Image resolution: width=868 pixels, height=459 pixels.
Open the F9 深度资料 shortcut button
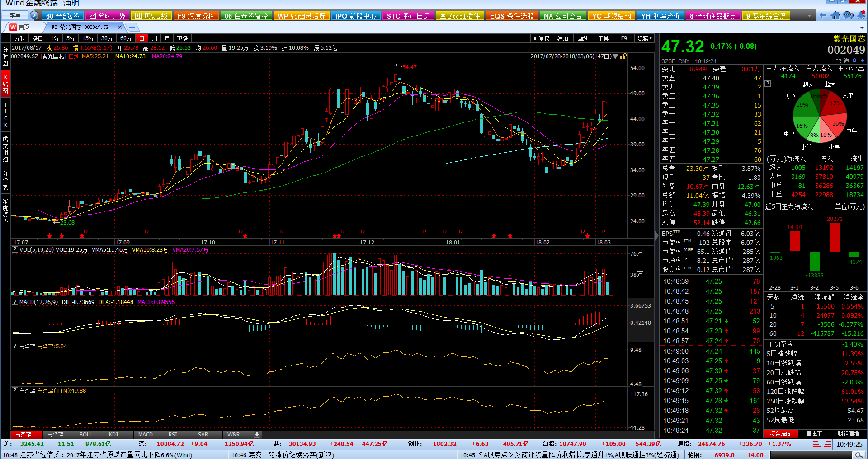click(196, 16)
